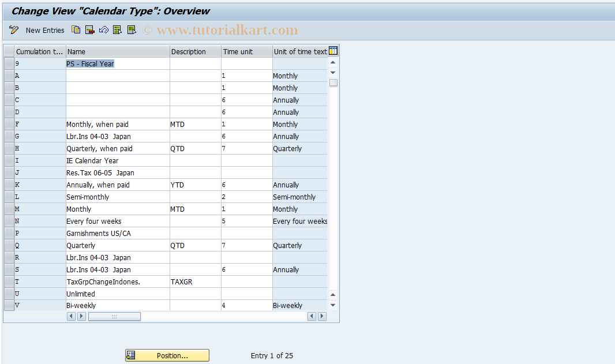Click the Deselect All icon
615x364 pixels.
(132, 30)
